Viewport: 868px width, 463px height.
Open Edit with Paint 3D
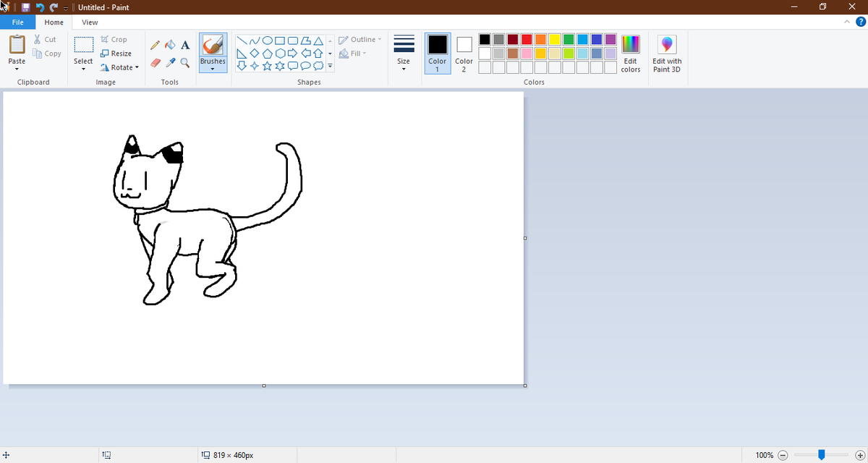point(667,54)
